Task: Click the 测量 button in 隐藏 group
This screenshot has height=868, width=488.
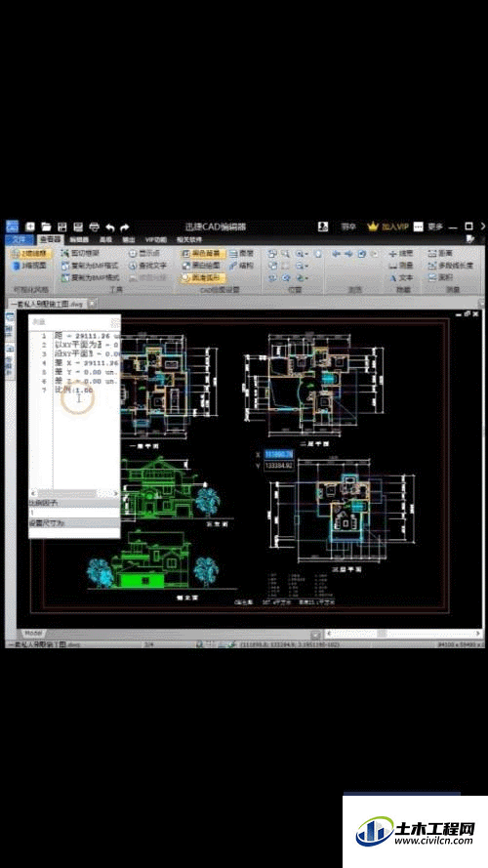Action: click(400, 266)
